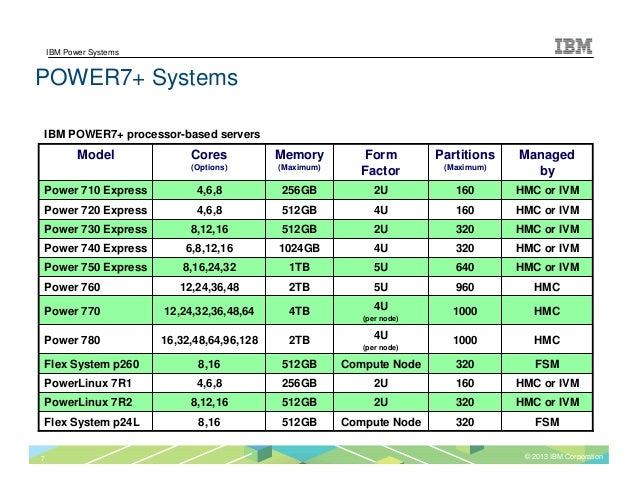This screenshot has height=493, width=638.
Task: Click cores value "16,32,48,64,96,128"
Action: [x=209, y=340]
